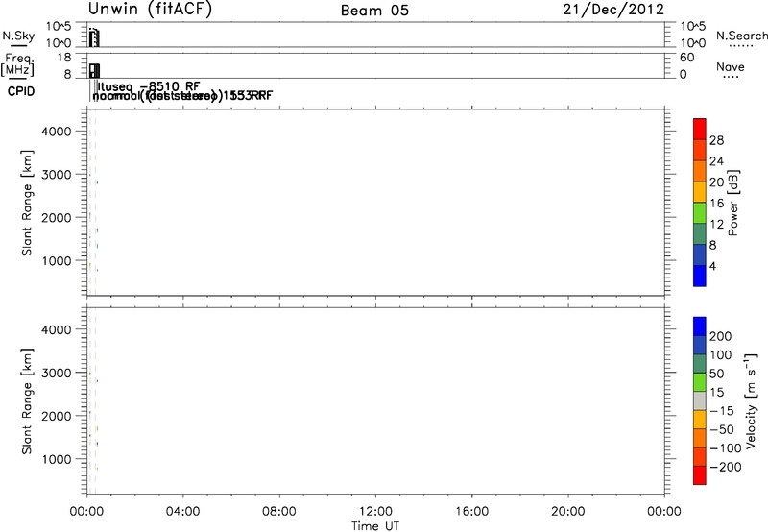Screen dimensions: 768x532
Task: Click the "16:00" time tick label
Action: coord(471,512)
